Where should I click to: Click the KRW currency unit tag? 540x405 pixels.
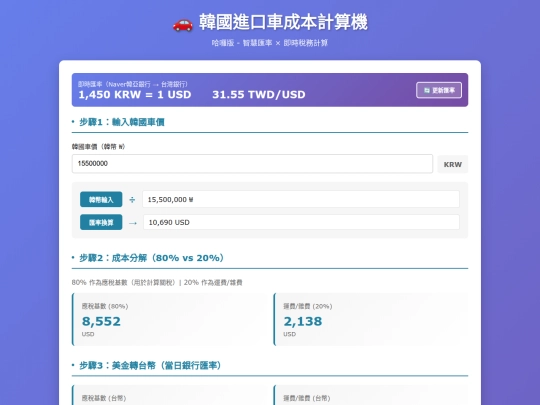(x=453, y=164)
